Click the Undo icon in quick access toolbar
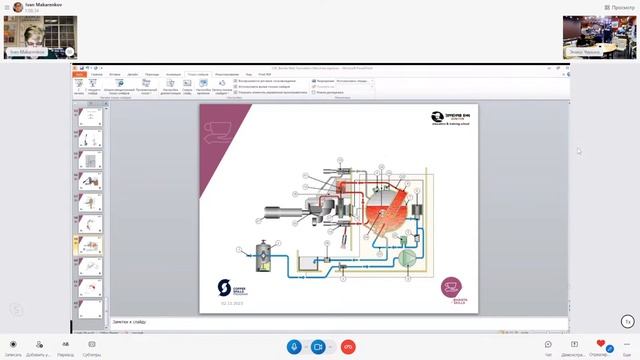640x360 pixels. 87,68
